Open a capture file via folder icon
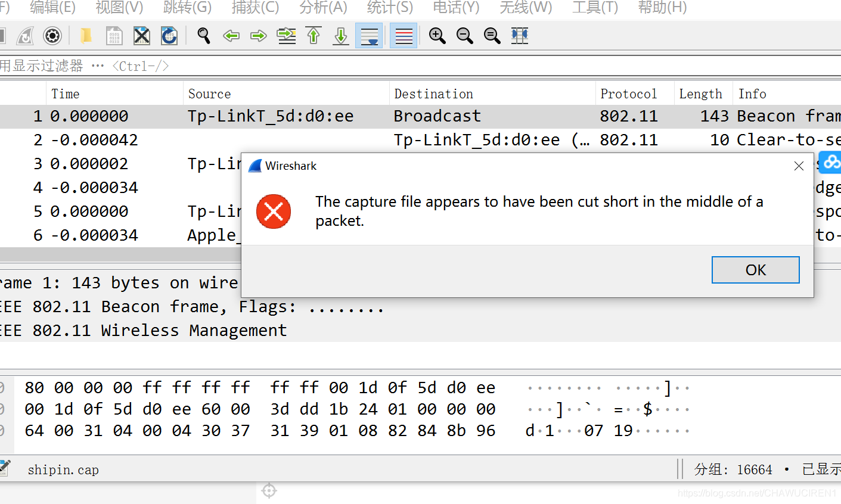Screen dimensions: 841x504 pos(86,36)
